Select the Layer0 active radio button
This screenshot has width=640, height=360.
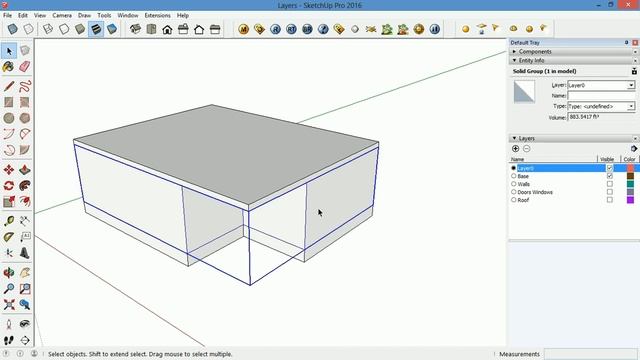[x=513, y=168]
